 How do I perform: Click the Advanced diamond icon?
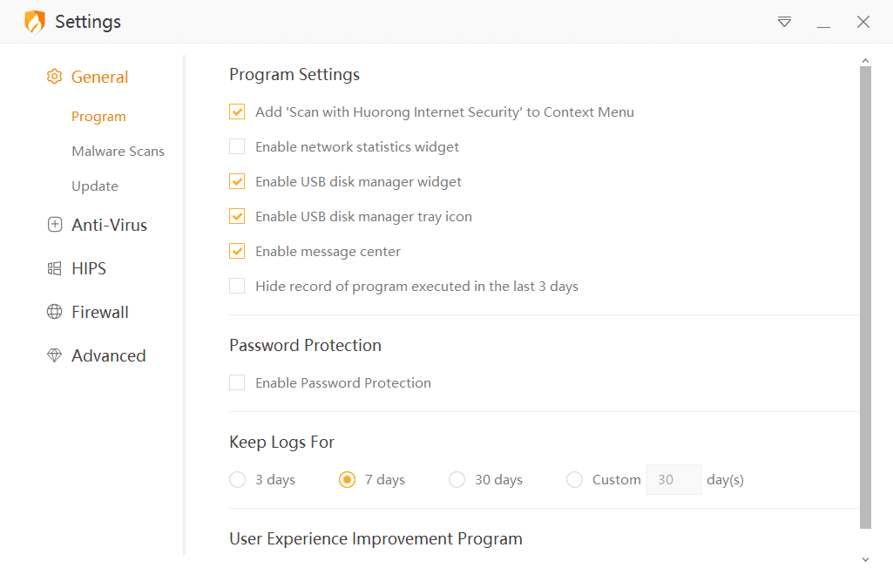(54, 355)
